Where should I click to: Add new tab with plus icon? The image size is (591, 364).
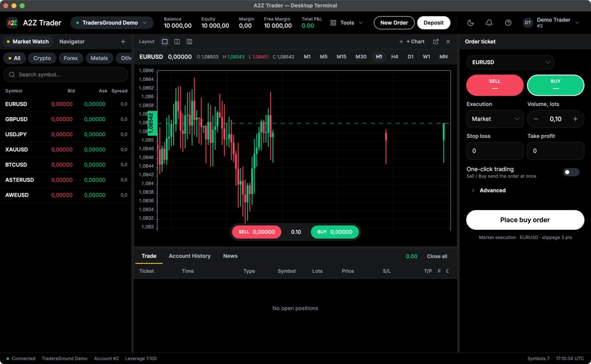123,41
